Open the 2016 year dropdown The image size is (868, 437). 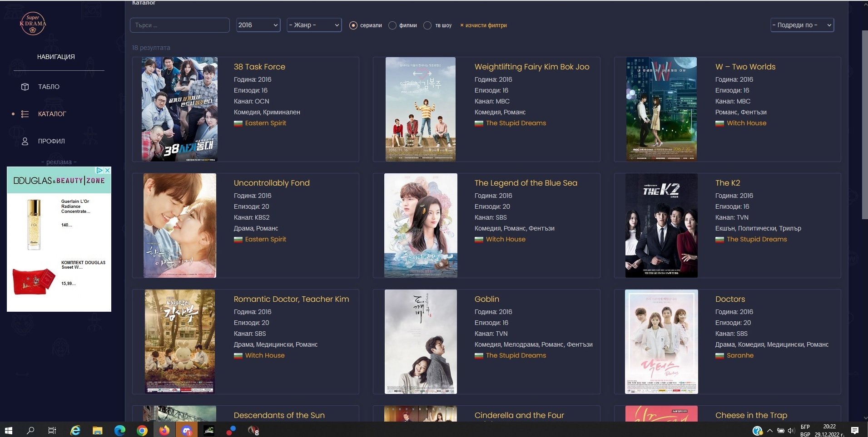258,25
